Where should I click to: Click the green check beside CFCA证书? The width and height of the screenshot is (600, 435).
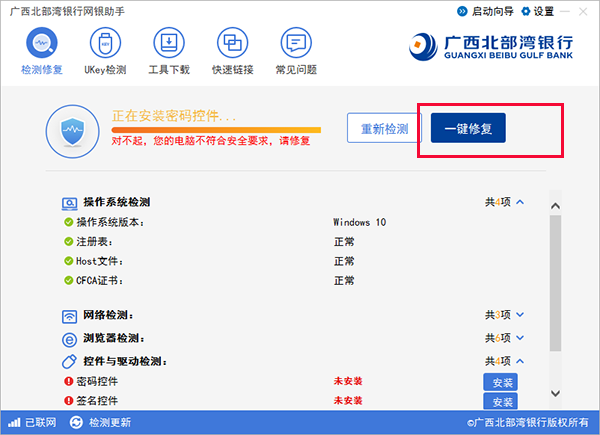(68, 281)
